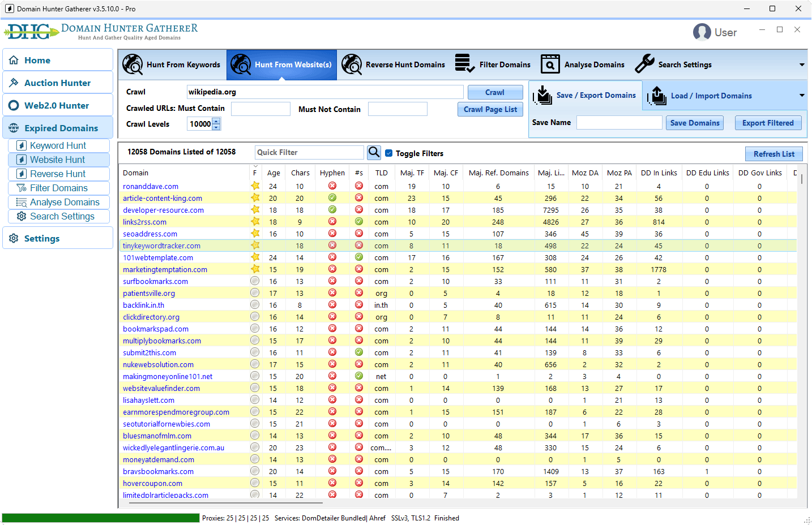The width and height of the screenshot is (812, 525).
Task: Mark surfbookmarks.com as a favorite
Action: pyautogui.click(x=255, y=281)
